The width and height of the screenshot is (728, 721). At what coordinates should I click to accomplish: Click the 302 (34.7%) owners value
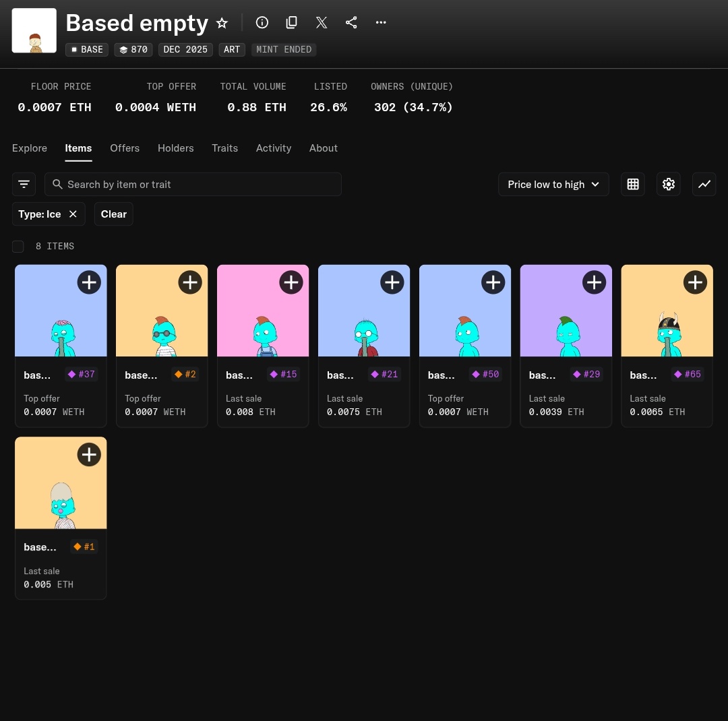413,107
